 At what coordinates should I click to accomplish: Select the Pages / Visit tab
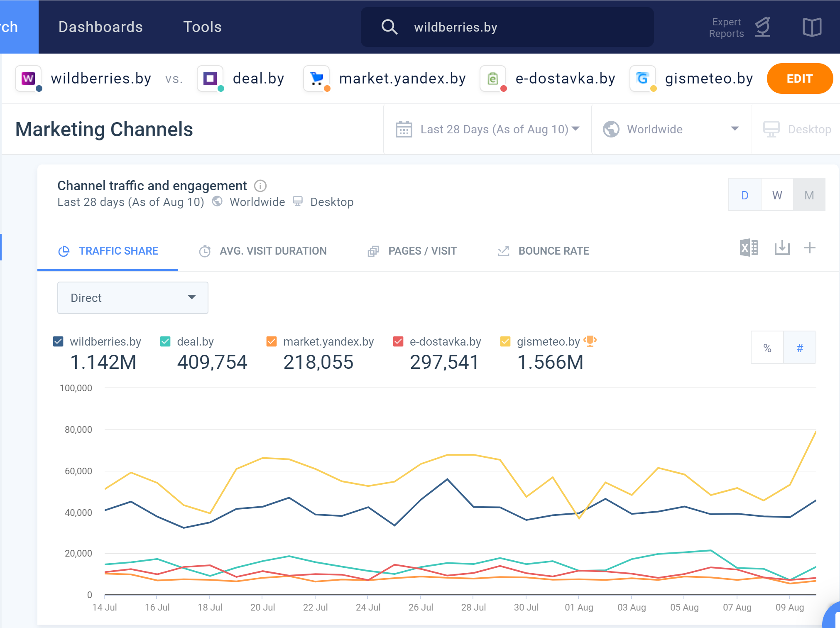(x=412, y=251)
